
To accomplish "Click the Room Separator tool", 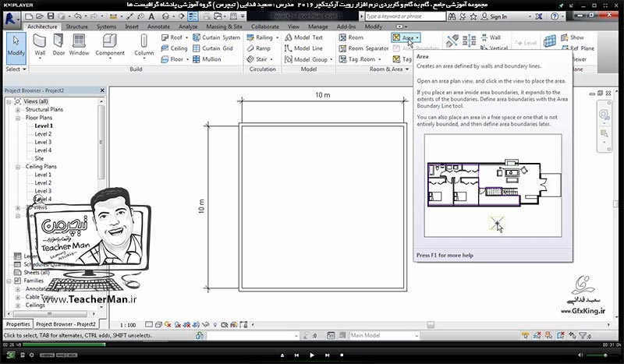I will 363,48.
